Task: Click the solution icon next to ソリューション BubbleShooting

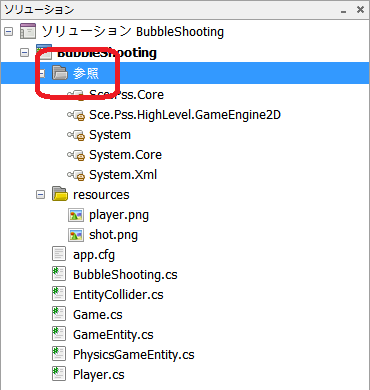Action: [28, 32]
